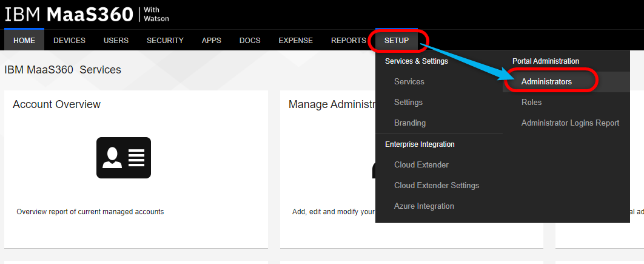
Task: Click the 'Enterprise Integration' menu header
Action: [x=420, y=144]
